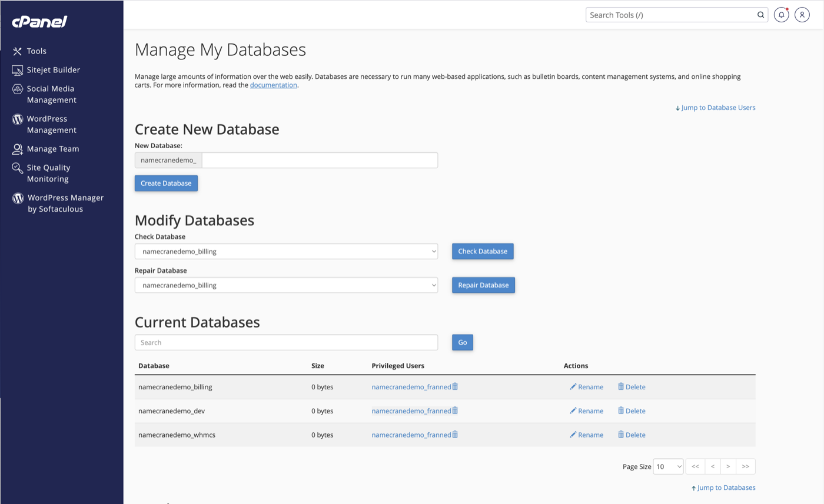The image size is (824, 504).
Task: Open WordPress Management via its sidebar icon
Action: pos(16,119)
